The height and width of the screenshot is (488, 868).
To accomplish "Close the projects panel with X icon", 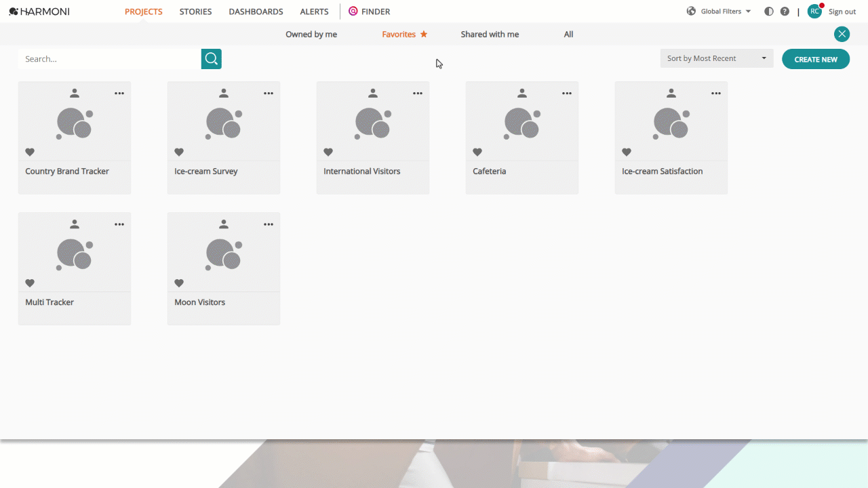I will pyautogui.click(x=842, y=34).
